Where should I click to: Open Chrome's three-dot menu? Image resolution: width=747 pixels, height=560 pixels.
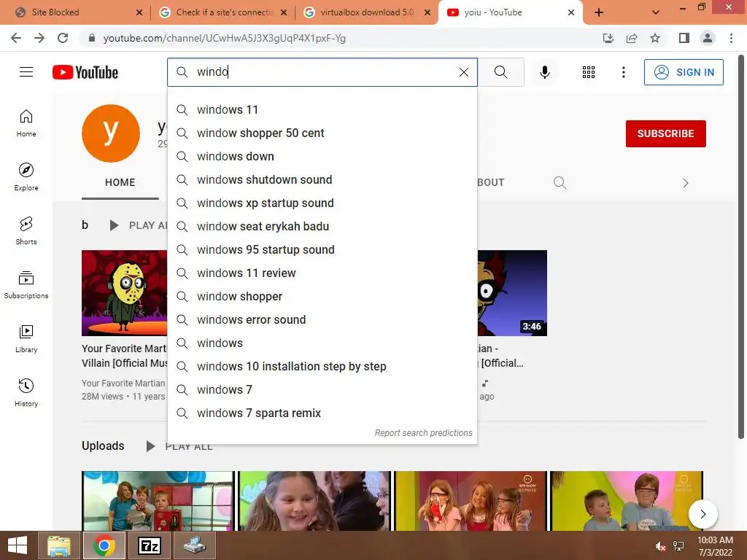coord(731,38)
